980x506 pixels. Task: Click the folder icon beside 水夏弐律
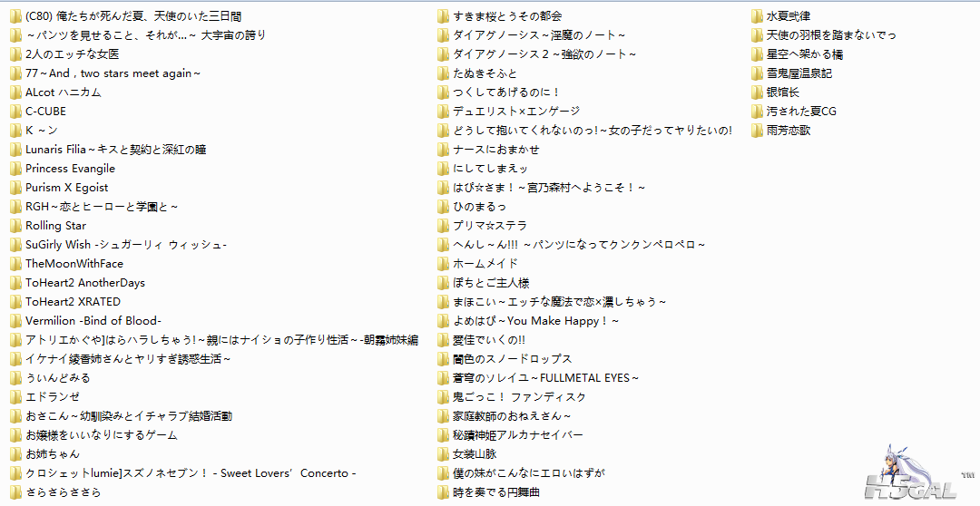[x=758, y=16]
